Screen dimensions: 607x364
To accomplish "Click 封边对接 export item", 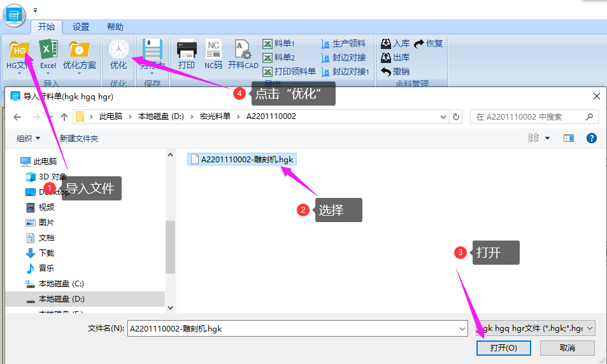I will (x=343, y=58).
